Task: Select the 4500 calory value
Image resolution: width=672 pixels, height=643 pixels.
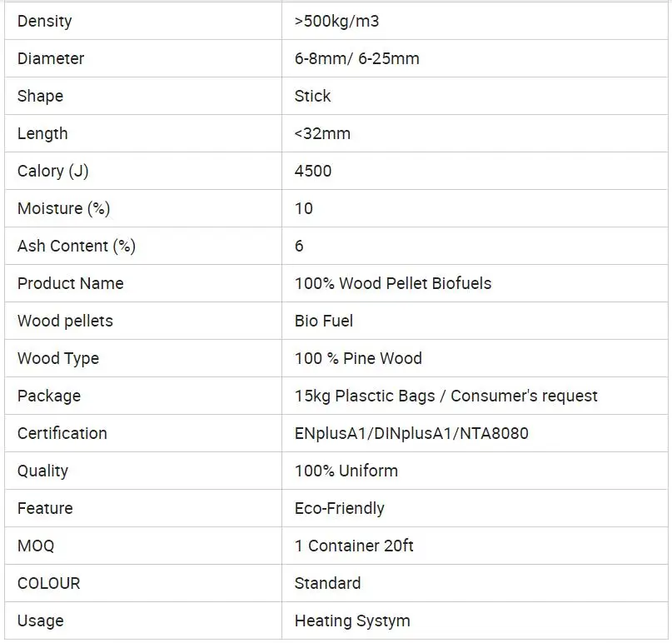Action: click(x=313, y=171)
